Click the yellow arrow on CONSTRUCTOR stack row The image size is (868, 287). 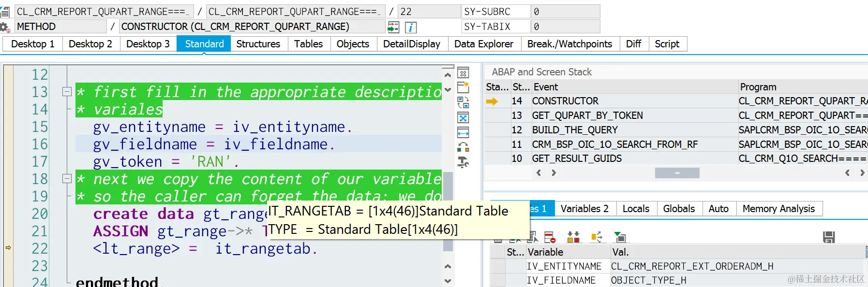tap(492, 101)
